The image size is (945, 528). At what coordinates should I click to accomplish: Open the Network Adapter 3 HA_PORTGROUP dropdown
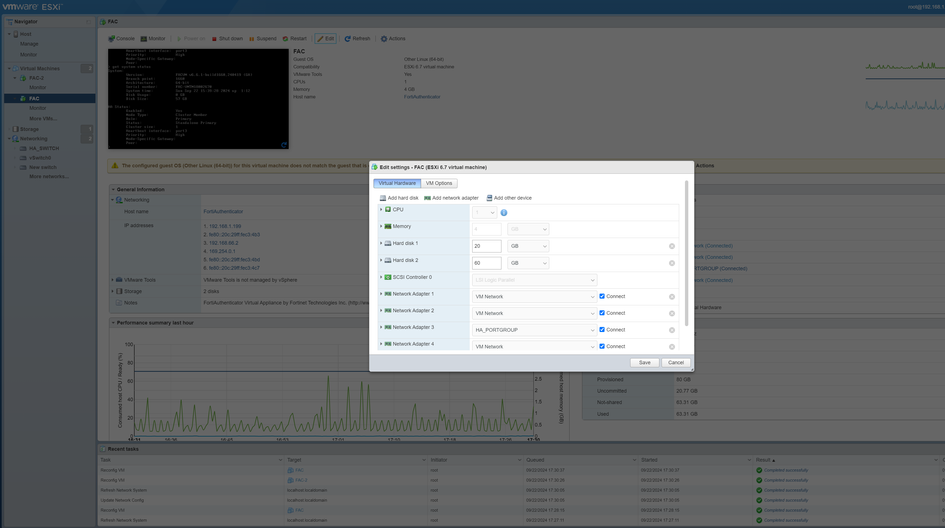point(534,330)
